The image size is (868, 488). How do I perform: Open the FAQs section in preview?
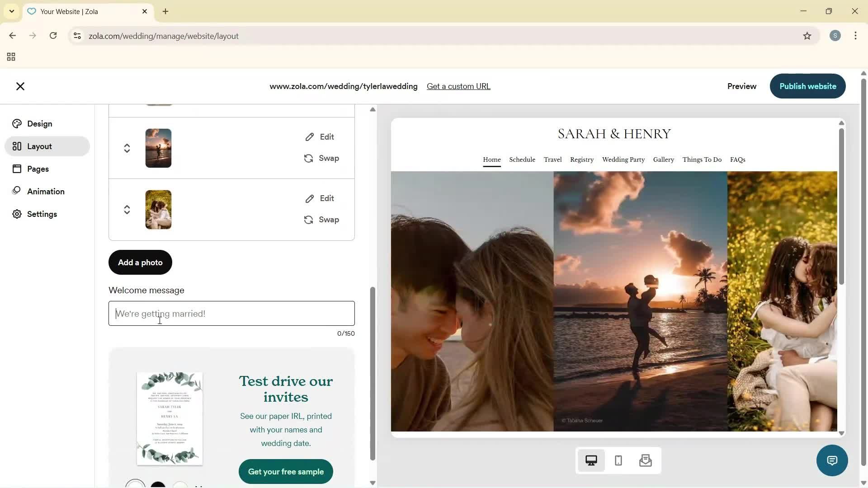click(737, 160)
